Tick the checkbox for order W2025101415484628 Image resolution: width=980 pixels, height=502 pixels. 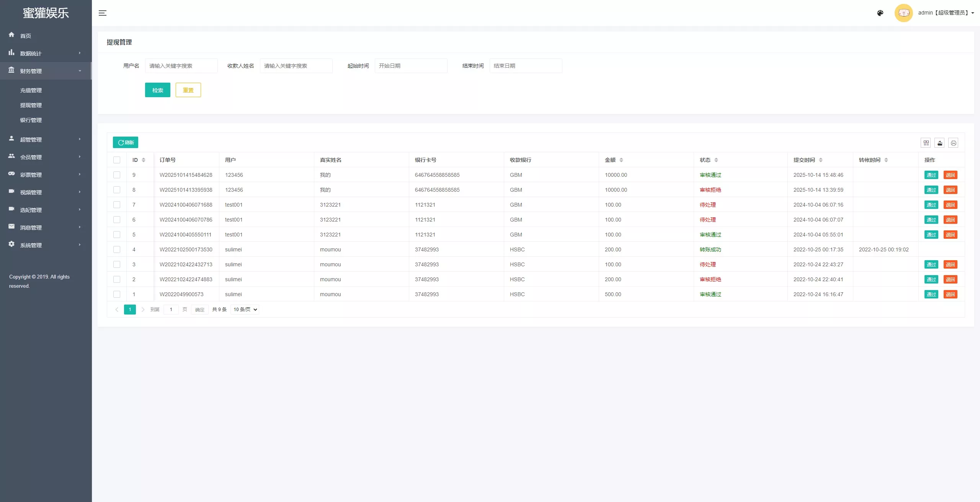click(117, 175)
